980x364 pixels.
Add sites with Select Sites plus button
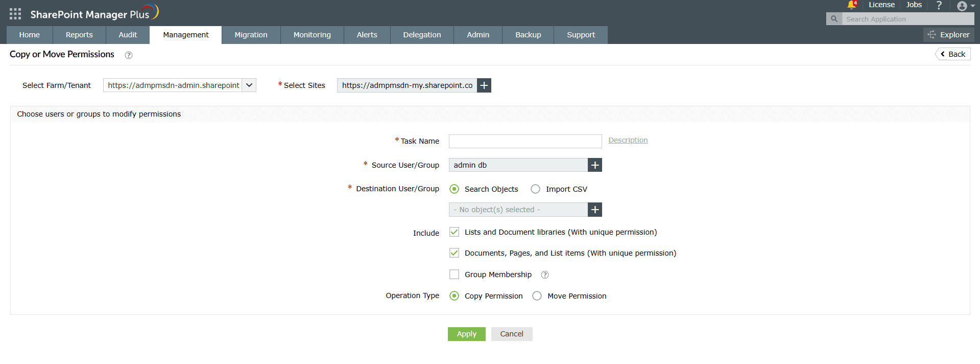[484, 85]
